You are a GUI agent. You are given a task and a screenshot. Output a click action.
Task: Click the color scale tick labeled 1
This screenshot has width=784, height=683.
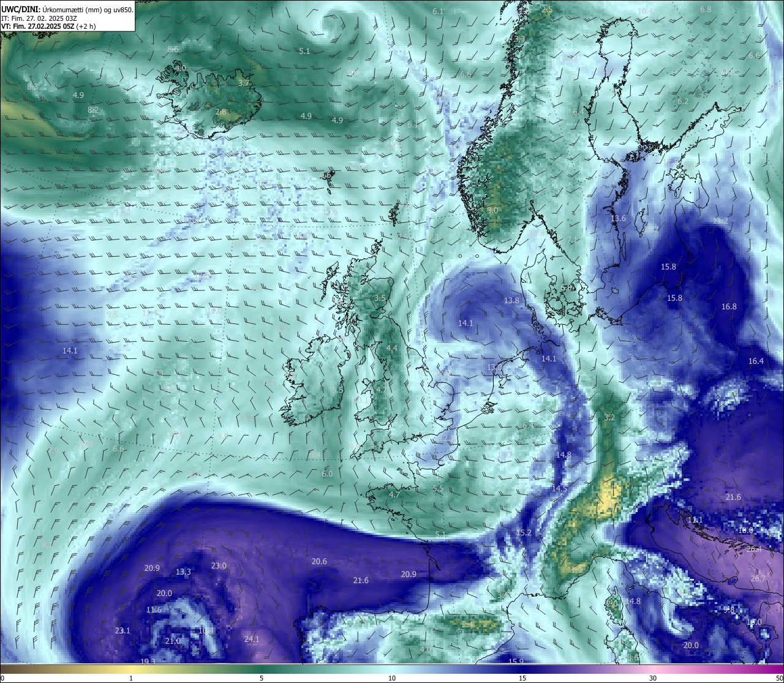131,678
